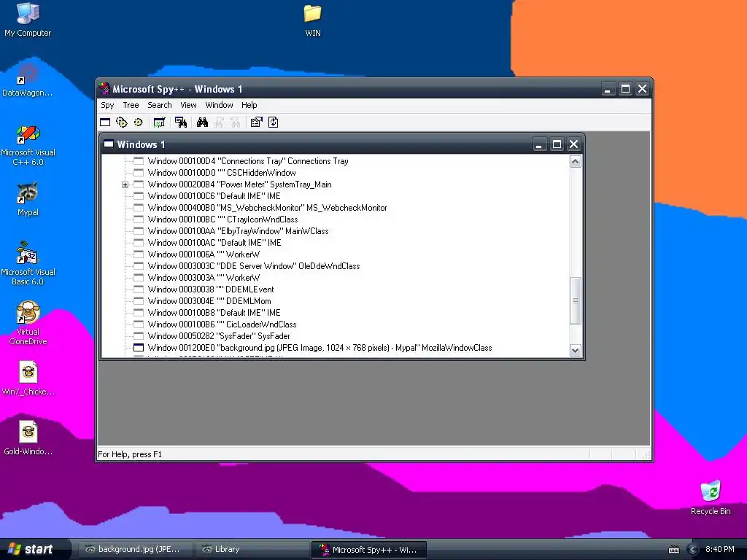The width and height of the screenshot is (747, 560).
Task: Select the Gold-Windo... file icon
Action: click(x=28, y=438)
